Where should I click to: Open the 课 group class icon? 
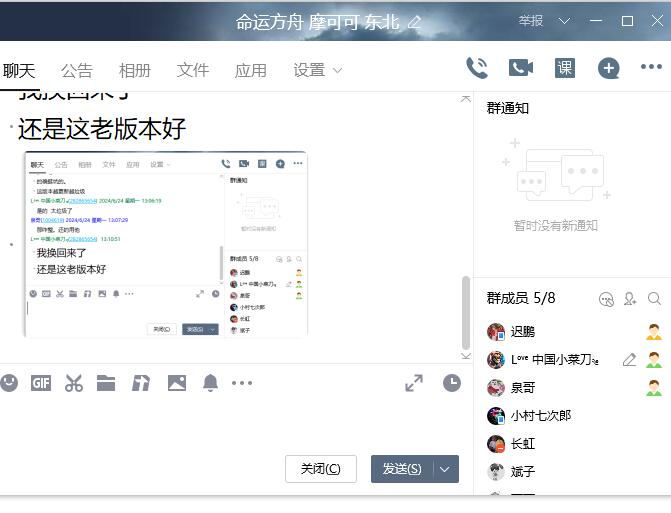pos(565,68)
